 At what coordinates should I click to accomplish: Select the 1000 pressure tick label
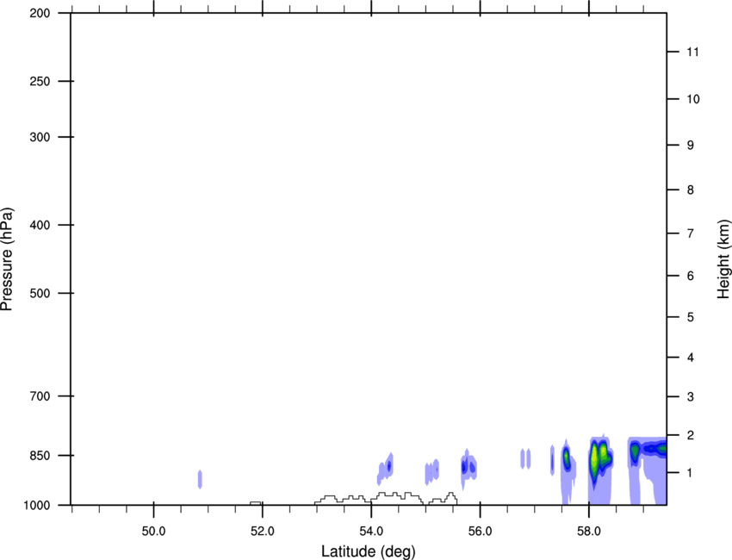point(36,506)
